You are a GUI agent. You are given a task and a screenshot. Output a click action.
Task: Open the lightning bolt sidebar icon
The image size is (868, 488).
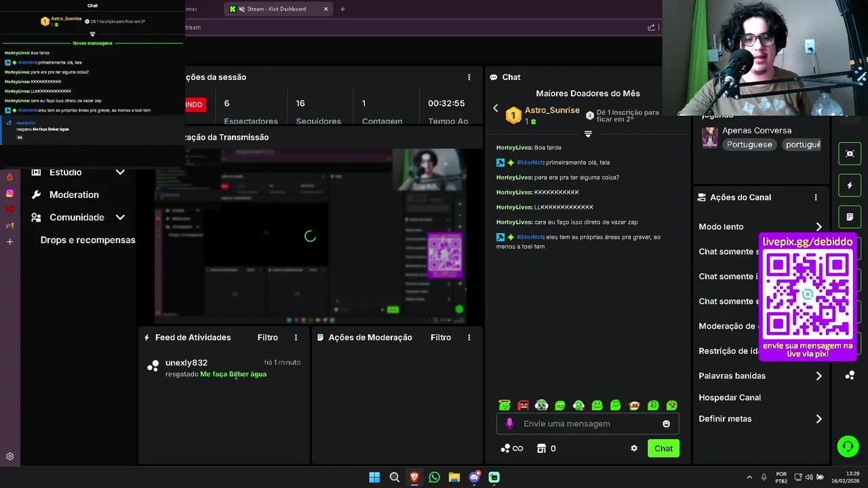pos(850,185)
